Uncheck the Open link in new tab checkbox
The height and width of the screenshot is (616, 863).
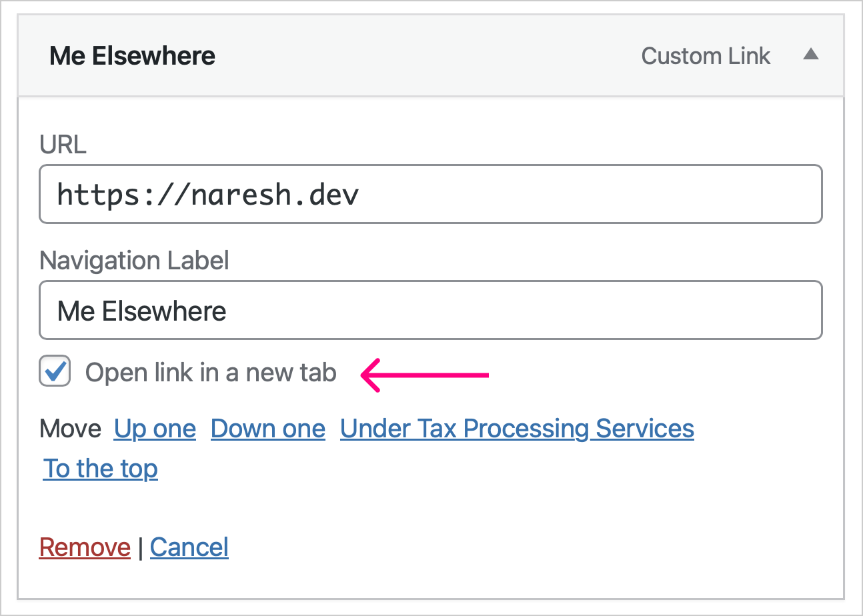(55, 371)
